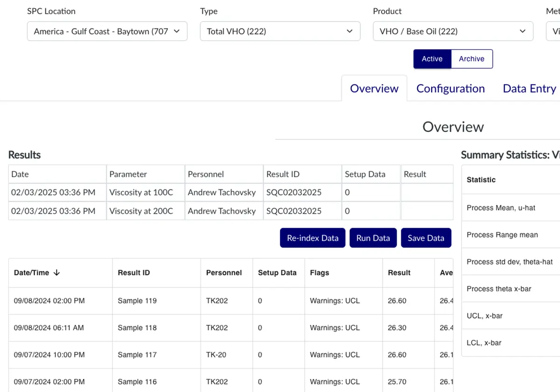The width and height of the screenshot is (560, 392).
Task: Click the 09/08/2024 02:00 PM timestamp
Action: [x=49, y=301]
